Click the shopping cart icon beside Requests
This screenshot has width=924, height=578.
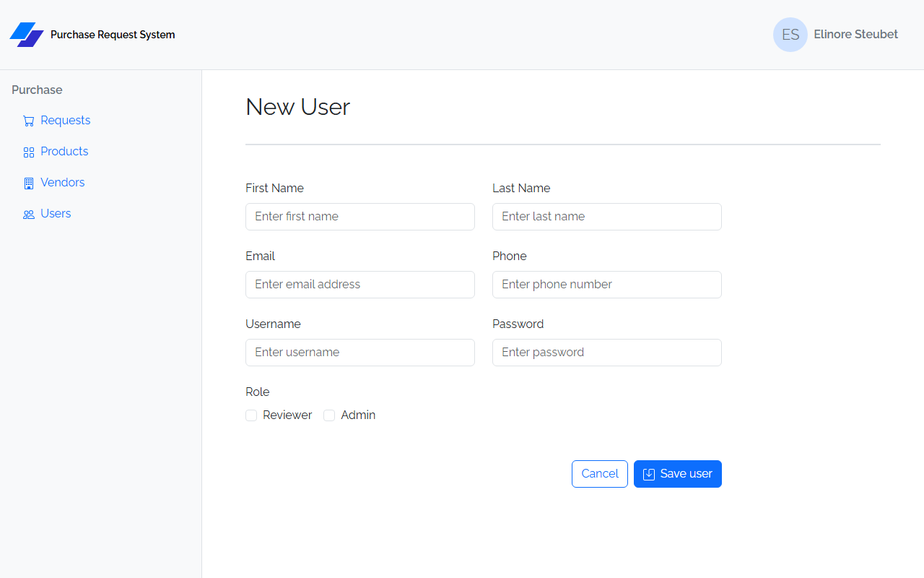pyautogui.click(x=29, y=121)
